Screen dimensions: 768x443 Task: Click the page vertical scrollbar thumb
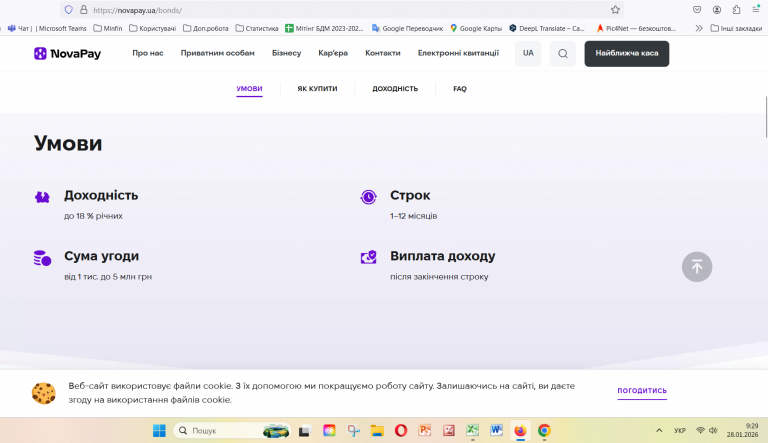(766, 118)
